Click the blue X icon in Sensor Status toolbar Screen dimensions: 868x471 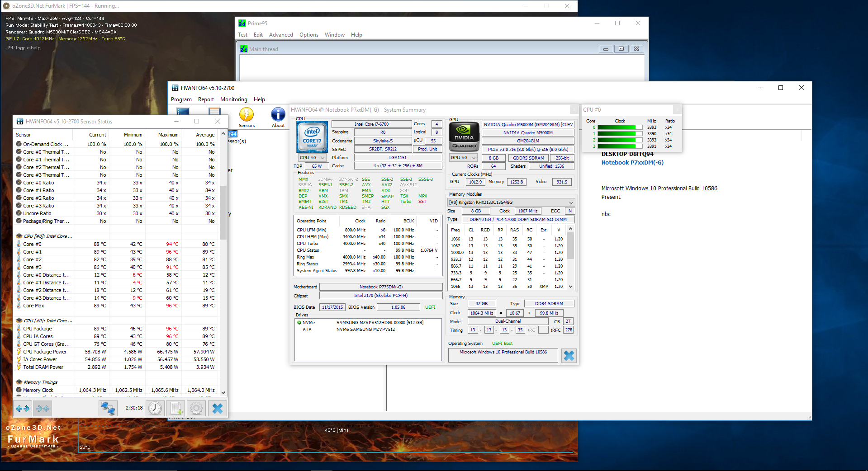[218, 409]
